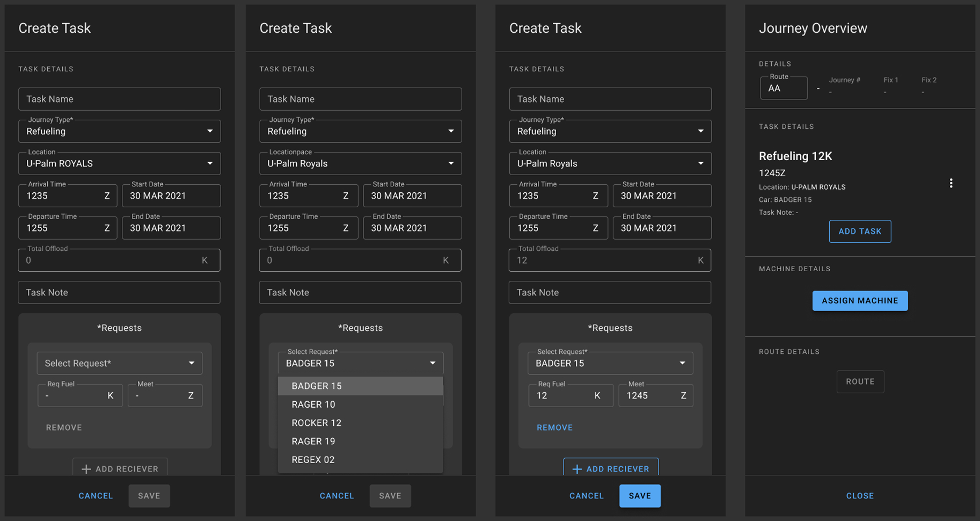Viewport: 980px width, 521px height.
Task: Click Assign Machine button
Action: coord(860,301)
